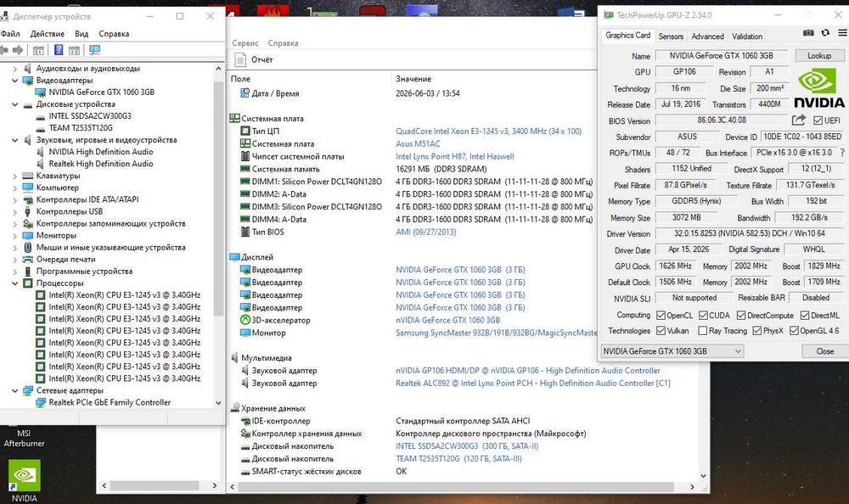Screen dimensions: 849x504
Task: Open the Вид menu in Device Manager
Action: [x=82, y=34]
